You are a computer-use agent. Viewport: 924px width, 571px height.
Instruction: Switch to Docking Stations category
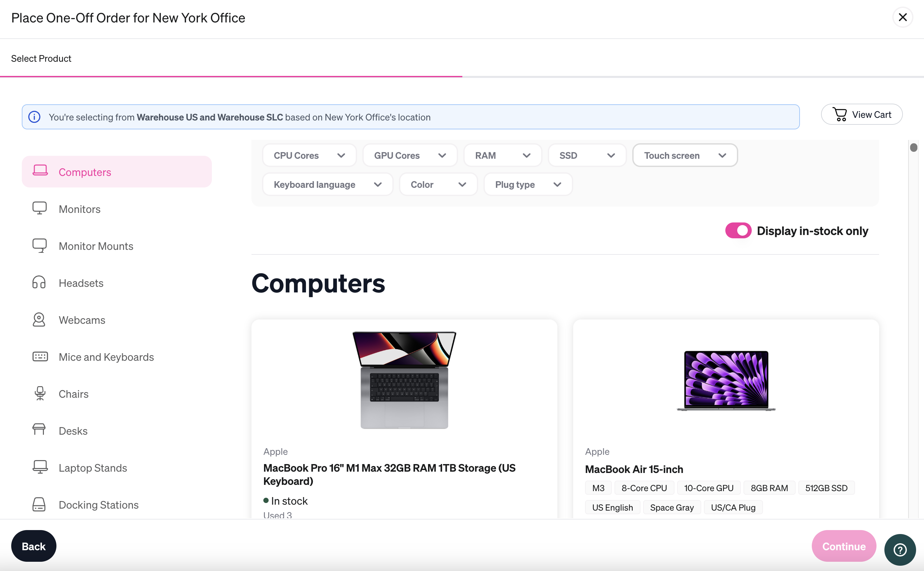coord(99,505)
